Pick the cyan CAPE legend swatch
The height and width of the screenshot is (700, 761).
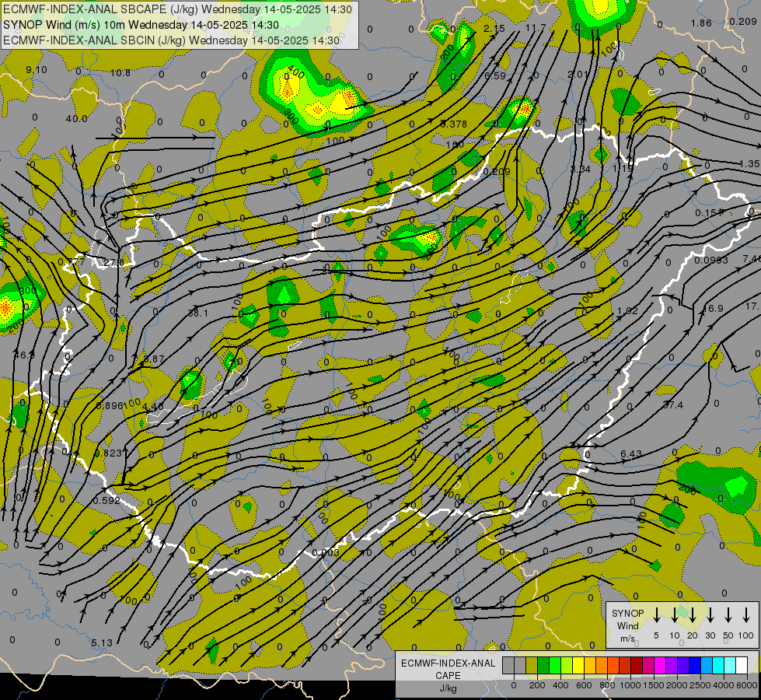[718, 665]
